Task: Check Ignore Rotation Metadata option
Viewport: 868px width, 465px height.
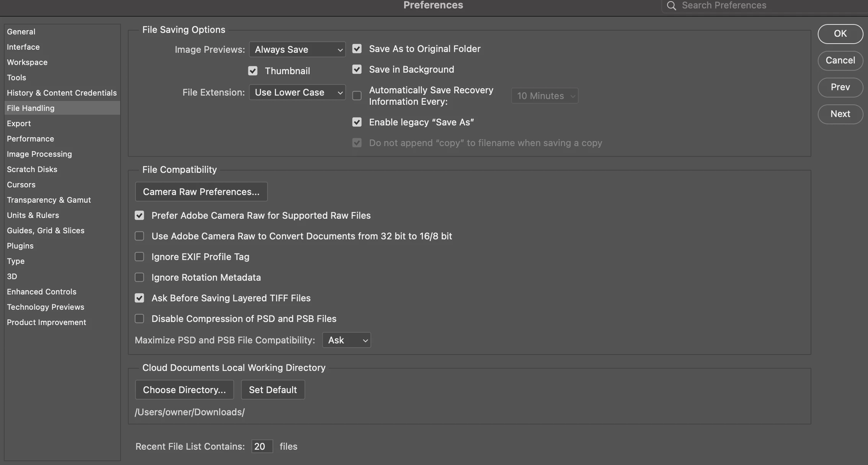Action: pyautogui.click(x=139, y=278)
